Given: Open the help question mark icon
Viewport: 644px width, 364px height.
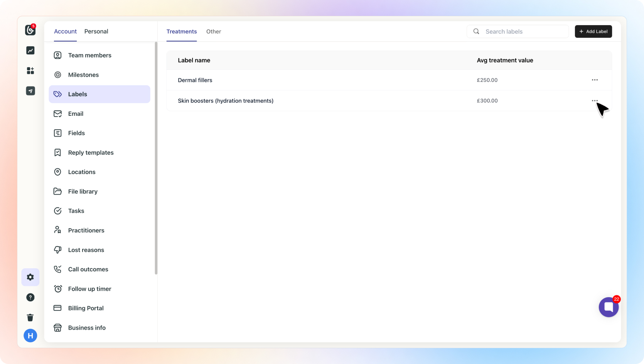Looking at the screenshot, I should 30,297.
